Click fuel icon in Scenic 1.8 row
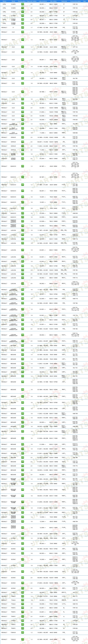The image size is (88, 644). [x=22, y=566]
